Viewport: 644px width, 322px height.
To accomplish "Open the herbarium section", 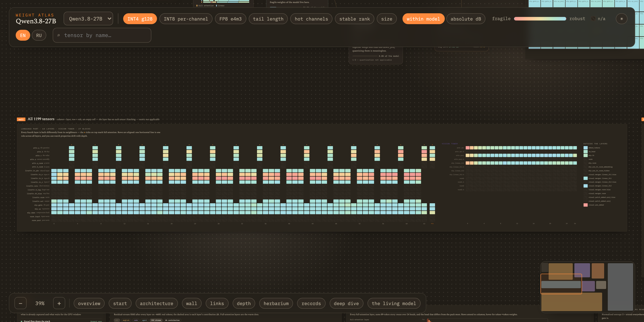I will click(x=276, y=303).
